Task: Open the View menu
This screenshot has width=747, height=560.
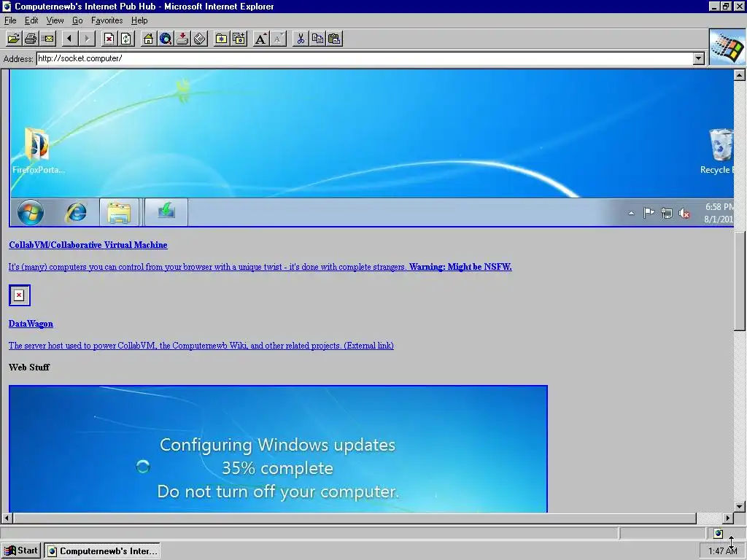Action: coord(55,20)
